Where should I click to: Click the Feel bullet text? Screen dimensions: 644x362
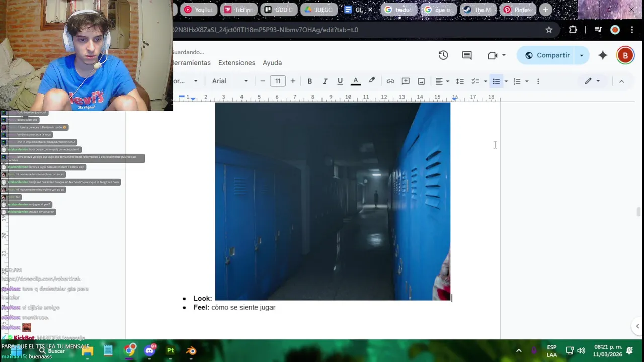coord(234,307)
